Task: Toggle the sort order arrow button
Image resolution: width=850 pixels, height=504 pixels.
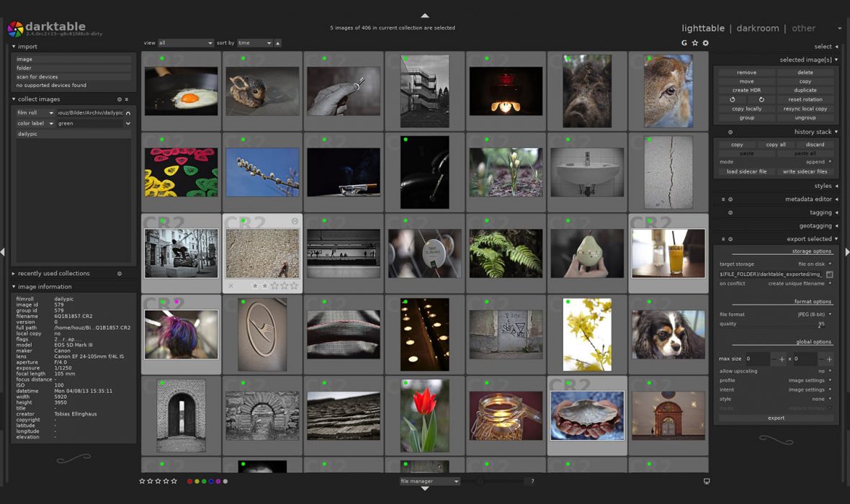Action: coord(278,43)
